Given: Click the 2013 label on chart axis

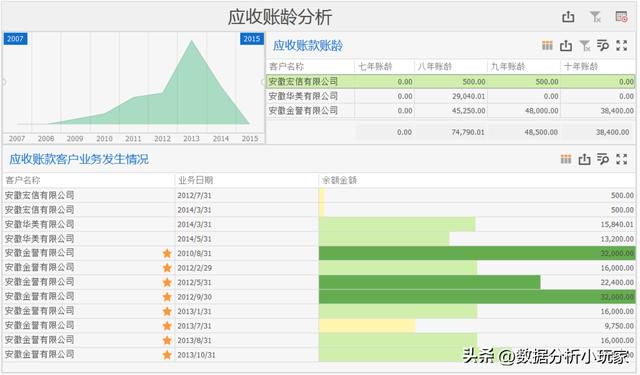Looking at the screenshot, I should tap(191, 139).
